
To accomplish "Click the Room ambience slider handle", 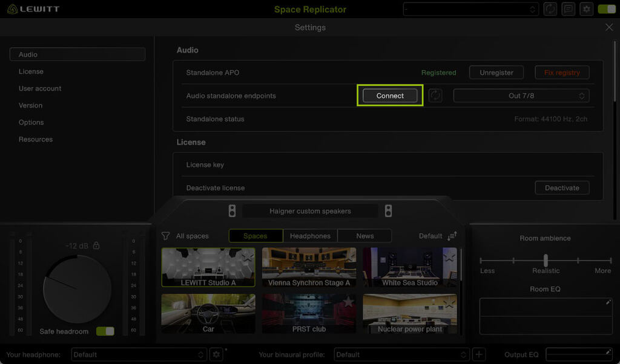I will (546, 260).
